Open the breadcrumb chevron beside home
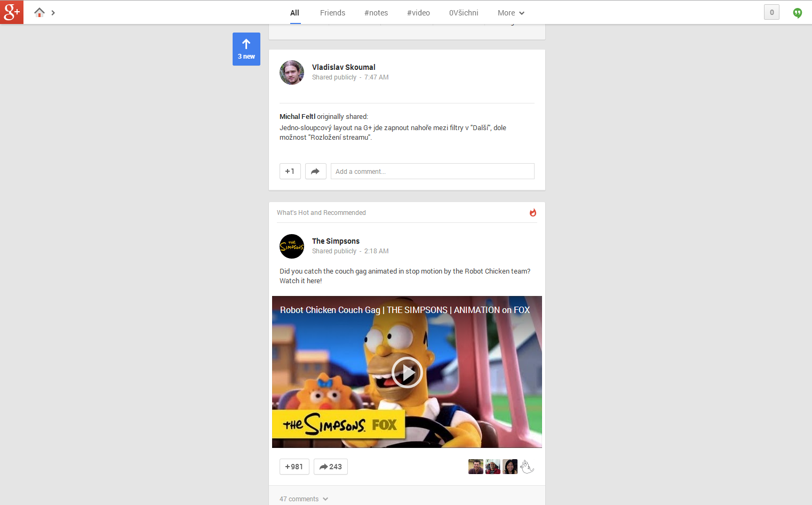Image resolution: width=812 pixels, height=505 pixels. [x=52, y=12]
